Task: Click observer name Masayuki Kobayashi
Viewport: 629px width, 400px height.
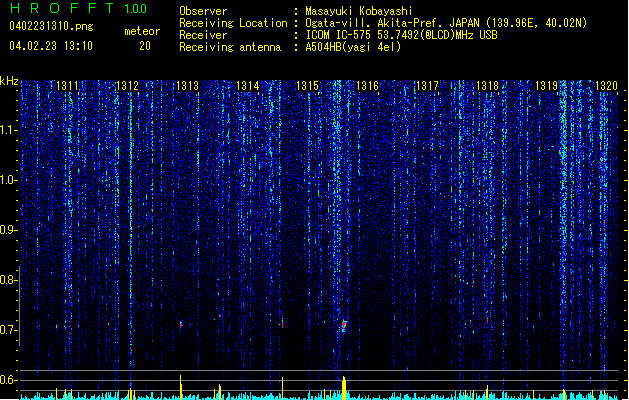Action: pyautogui.click(x=359, y=11)
